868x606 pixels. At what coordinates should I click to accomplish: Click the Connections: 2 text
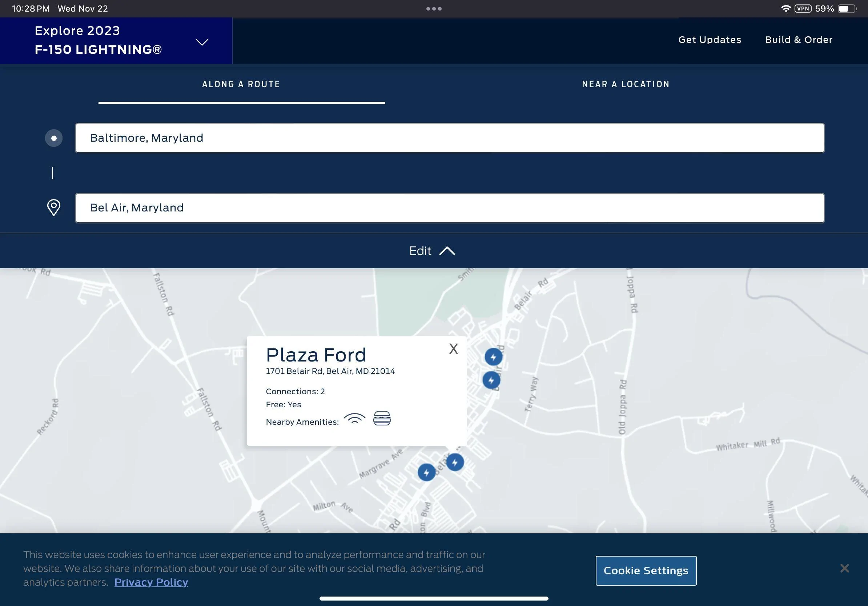click(x=295, y=391)
